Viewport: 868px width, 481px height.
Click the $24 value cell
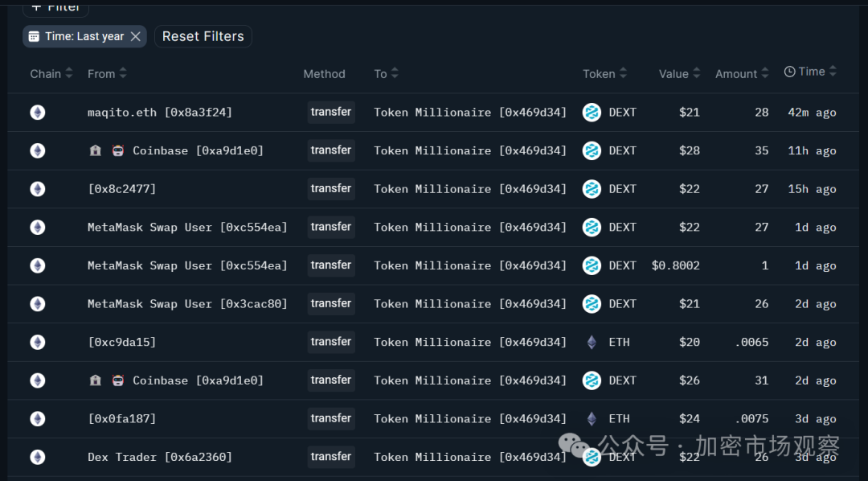(690, 418)
